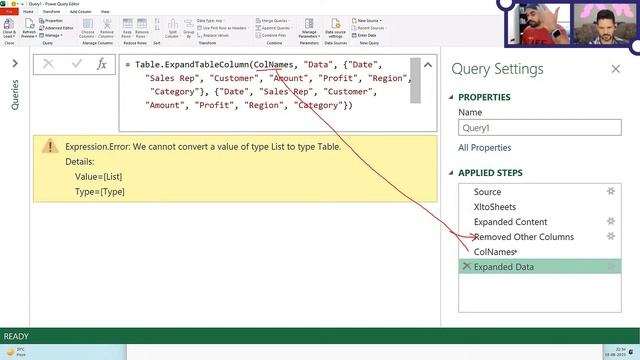Select the Source applied step

540,191
